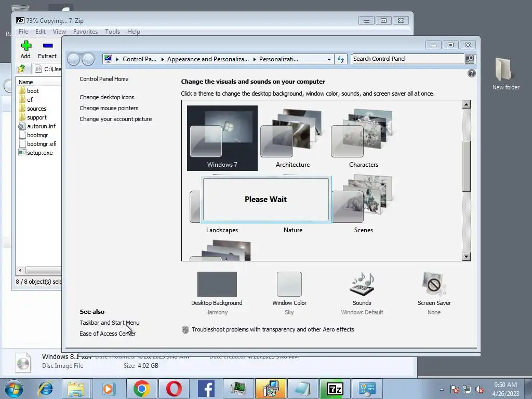Click the up-folder icon in 7-Zip
This screenshot has height=399, width=532.
point(22,69)
